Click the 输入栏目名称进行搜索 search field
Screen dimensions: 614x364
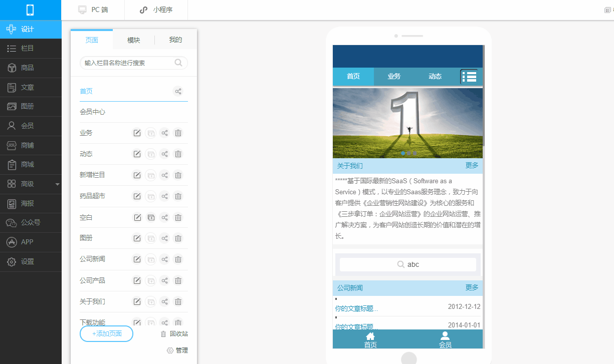click(128, 63)
